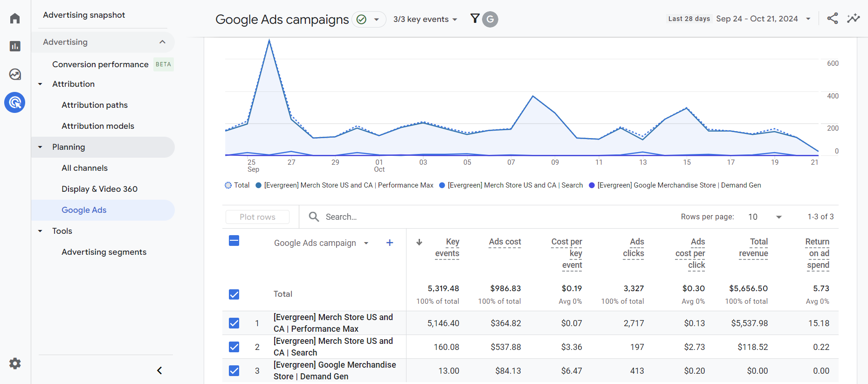
Task: Open the Reports bar chart icon
Action: coord(15,46)
